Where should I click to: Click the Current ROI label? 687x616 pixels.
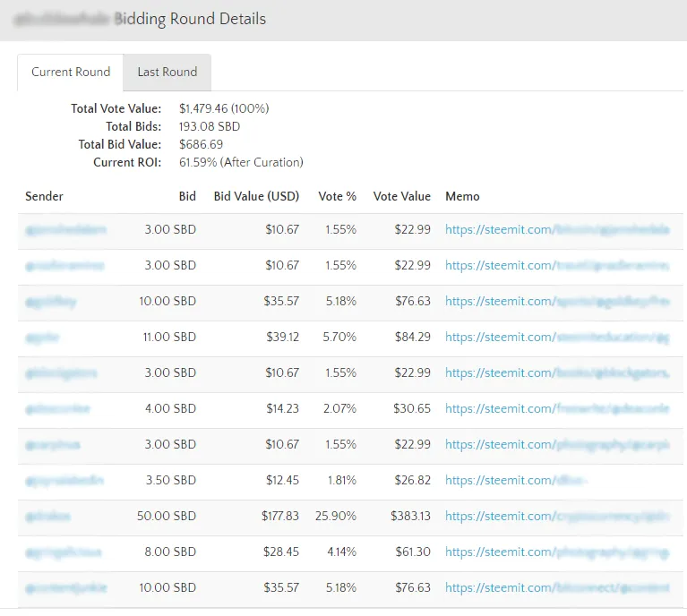coord(127,163)
